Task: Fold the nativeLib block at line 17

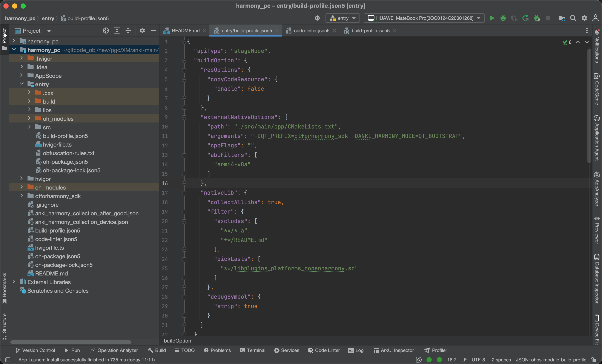Action: [184, 193]
